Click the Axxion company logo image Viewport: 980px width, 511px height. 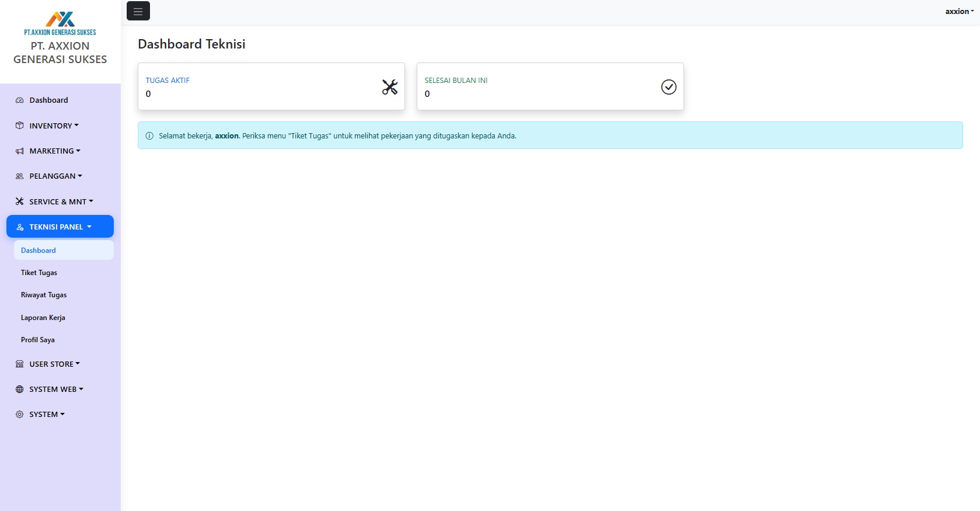pos(60,23)
